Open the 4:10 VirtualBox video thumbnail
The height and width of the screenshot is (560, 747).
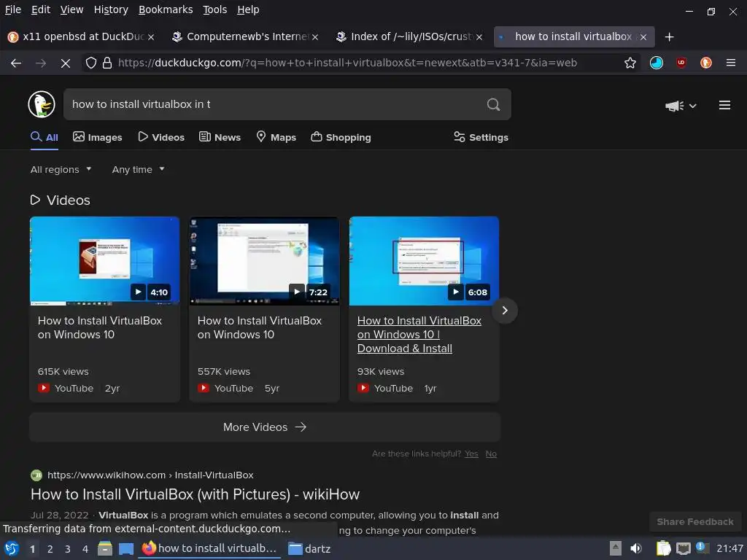pos(104,261)
